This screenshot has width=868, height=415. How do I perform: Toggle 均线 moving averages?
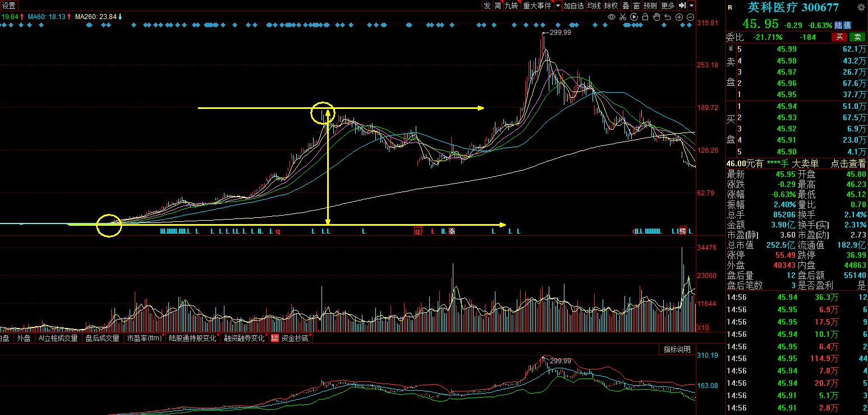(594, 6)
